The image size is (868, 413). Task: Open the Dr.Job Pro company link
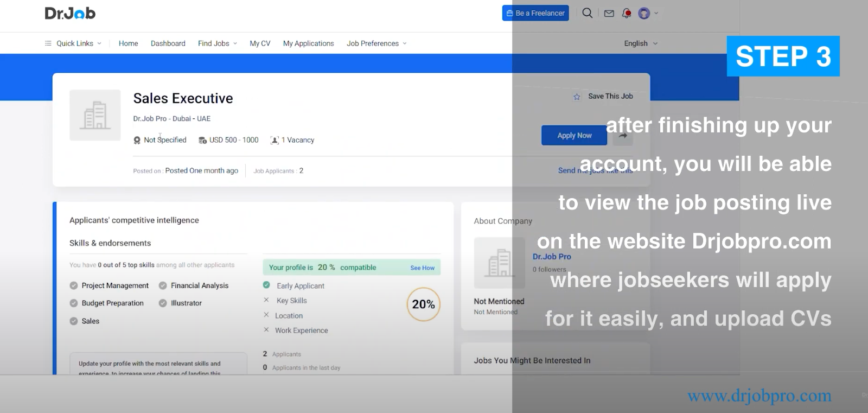pos(552,257)
